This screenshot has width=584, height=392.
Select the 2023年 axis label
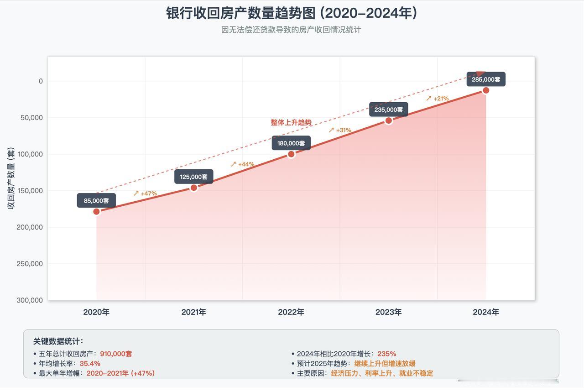pyautogui.click(x=388, y=312)
